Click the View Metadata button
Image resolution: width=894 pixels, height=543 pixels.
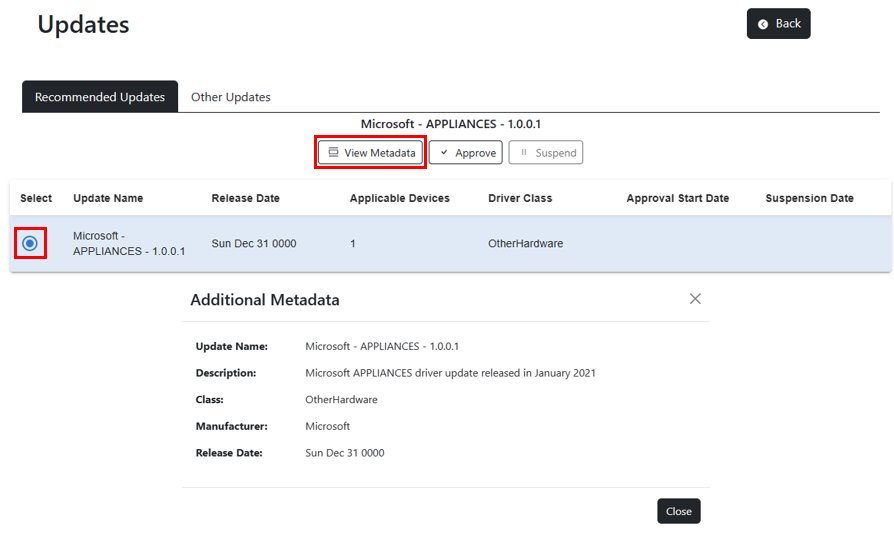pyautogui.click(x=370, y=152)
